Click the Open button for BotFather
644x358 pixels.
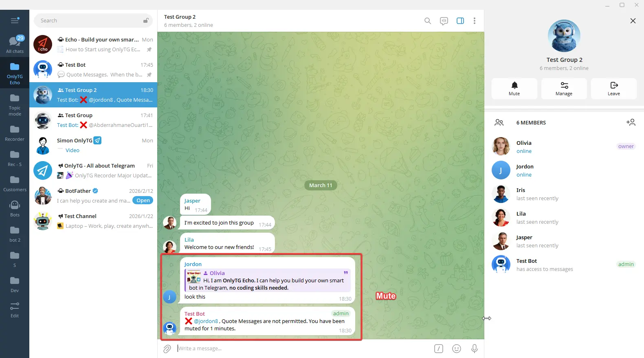click(x=143, y=201)
